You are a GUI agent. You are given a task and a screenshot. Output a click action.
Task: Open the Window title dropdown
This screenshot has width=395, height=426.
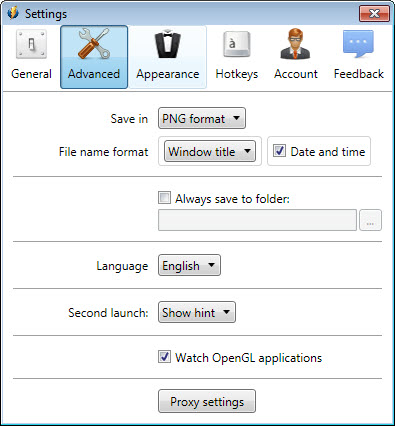tap(210, 151)
